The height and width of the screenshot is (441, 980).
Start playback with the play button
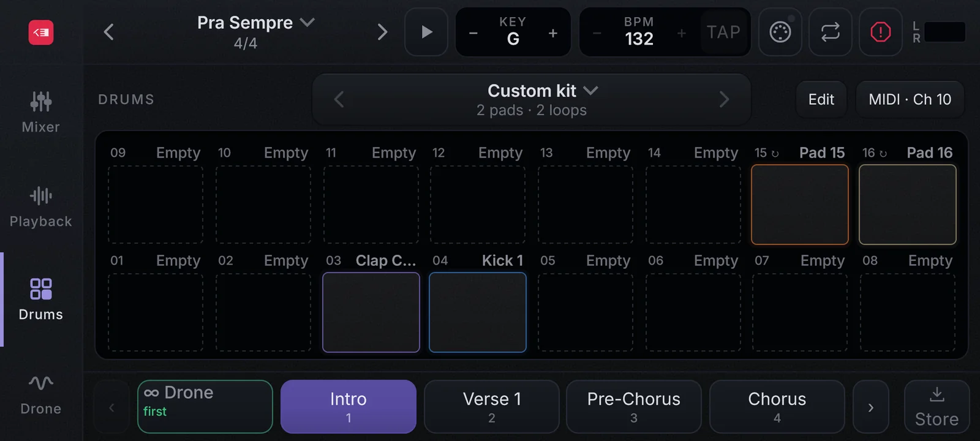click(x=426, y=32)
